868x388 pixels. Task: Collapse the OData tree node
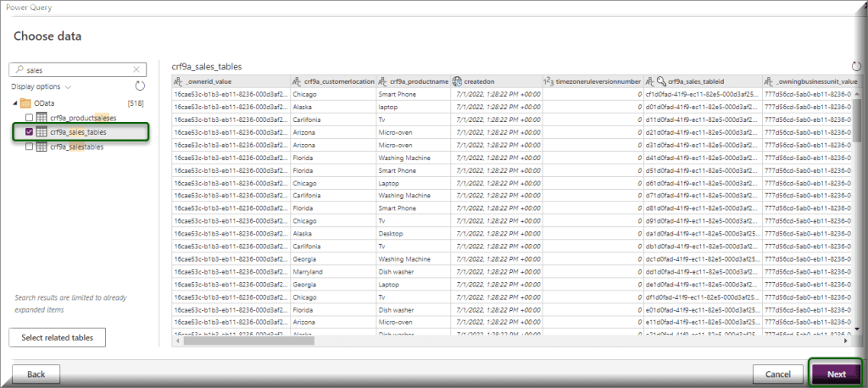click(14, 103)
